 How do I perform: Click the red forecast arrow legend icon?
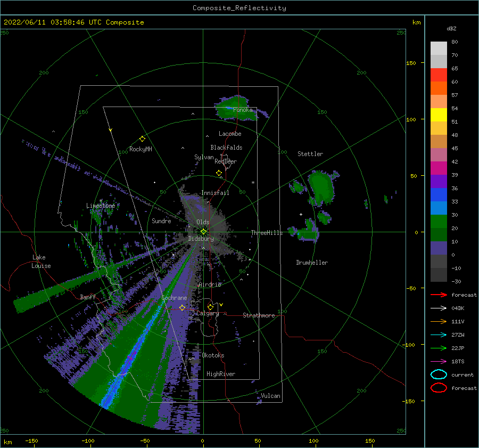[439, 295]
